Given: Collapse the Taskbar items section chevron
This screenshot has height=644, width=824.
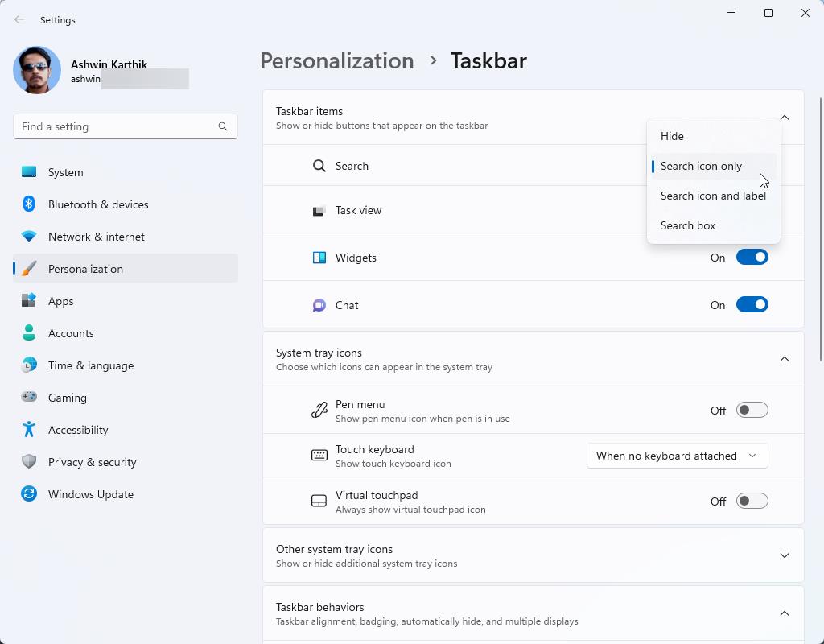Looking at the screenshot, I should pyautogui.click(x=785, y=118).
